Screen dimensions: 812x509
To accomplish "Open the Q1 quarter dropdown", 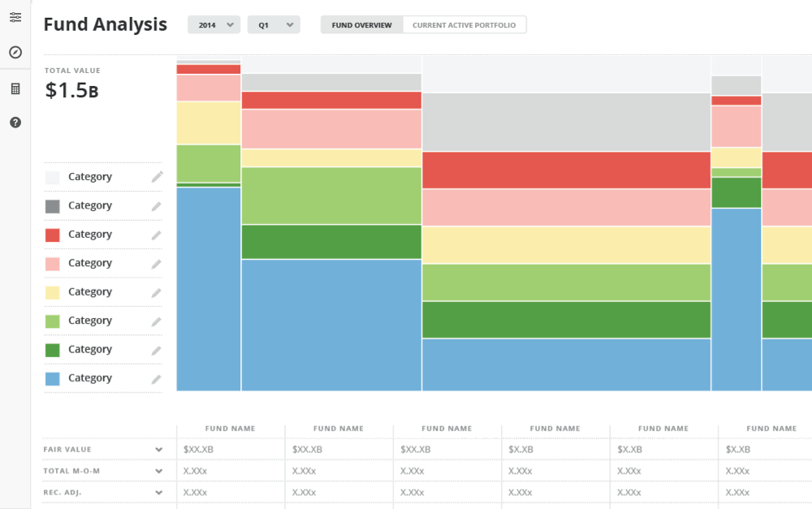I will click(x=274, y=25).
